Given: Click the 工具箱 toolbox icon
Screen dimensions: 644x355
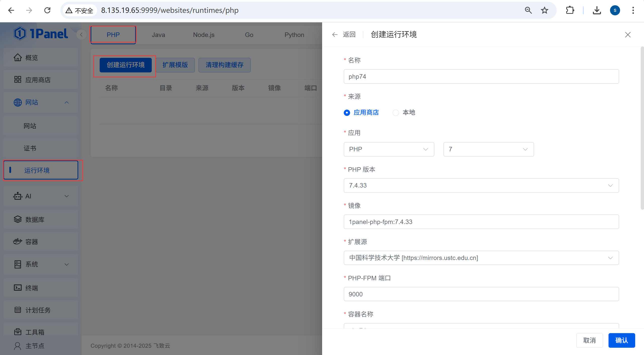Looking at the screenshot, I should (18, 332).
